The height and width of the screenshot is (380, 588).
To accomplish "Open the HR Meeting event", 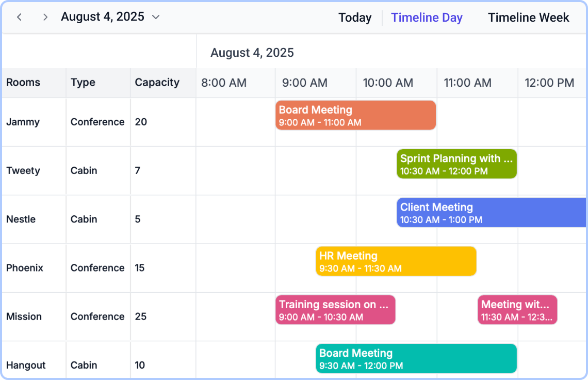I will click(396, 261).
